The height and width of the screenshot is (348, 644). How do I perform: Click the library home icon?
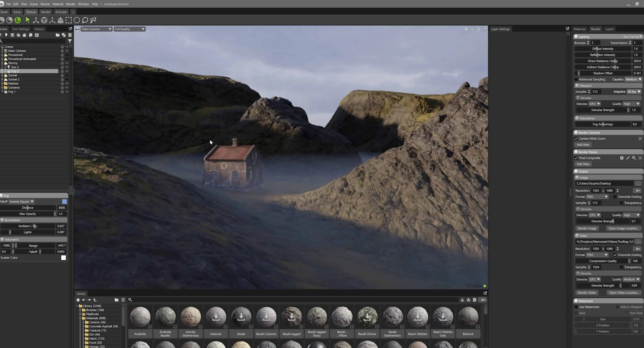78,300
